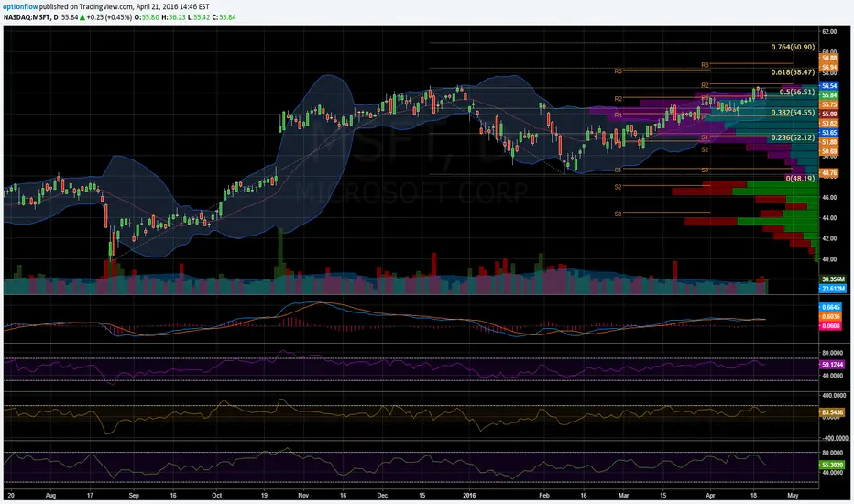This screenshot has width=854, height=504.
Task: Click the 62.00 price axis label
Action: pos(829,32)
